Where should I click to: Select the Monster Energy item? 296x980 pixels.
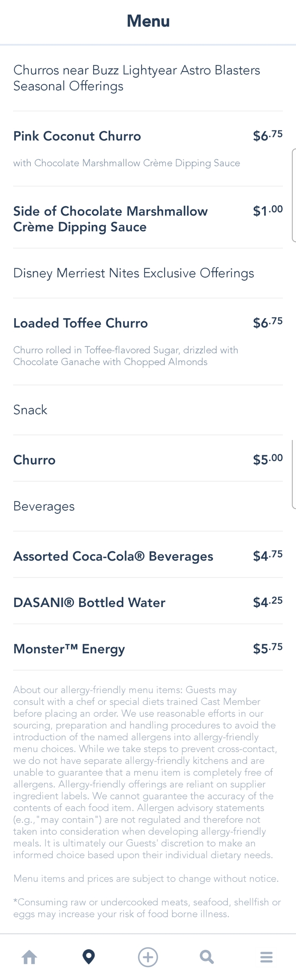pos(69,649)
